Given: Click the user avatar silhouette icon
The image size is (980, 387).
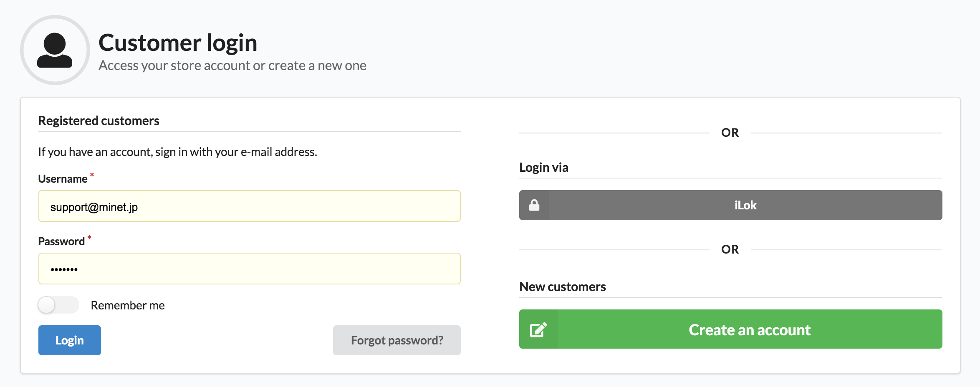Looking at the screenshot, I should point(55,50).
